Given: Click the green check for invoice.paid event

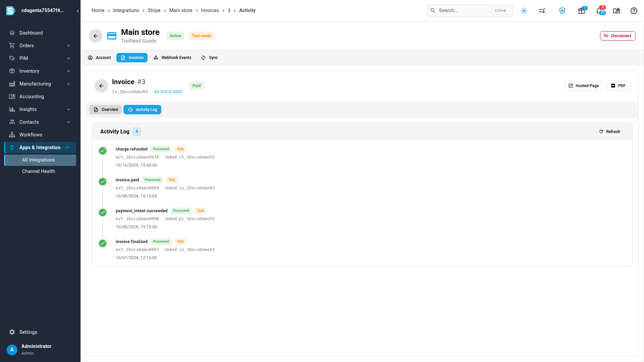Looking at the screenshot, I should (103, 182).
